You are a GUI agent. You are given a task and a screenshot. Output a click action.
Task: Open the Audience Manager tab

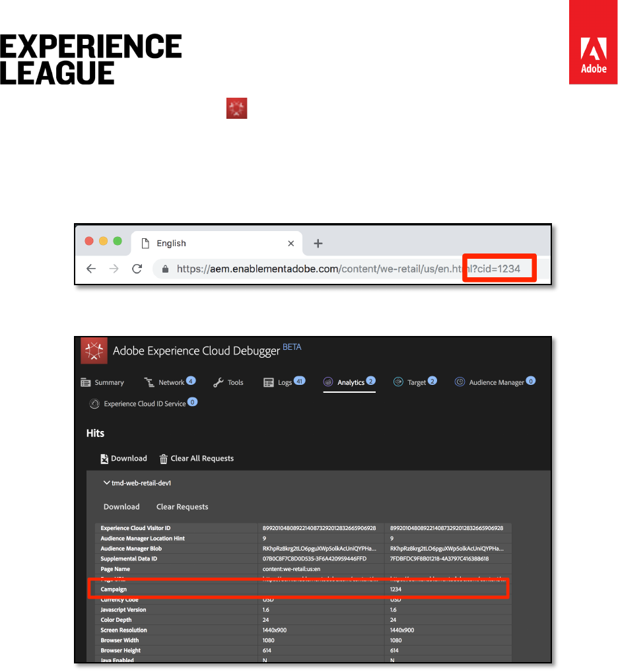point(495,382)
